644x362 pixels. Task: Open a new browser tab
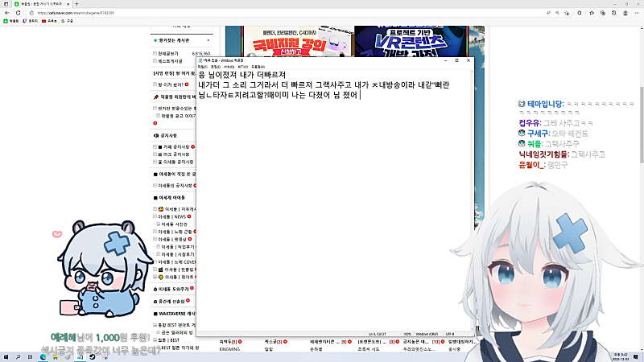[76, 4]
